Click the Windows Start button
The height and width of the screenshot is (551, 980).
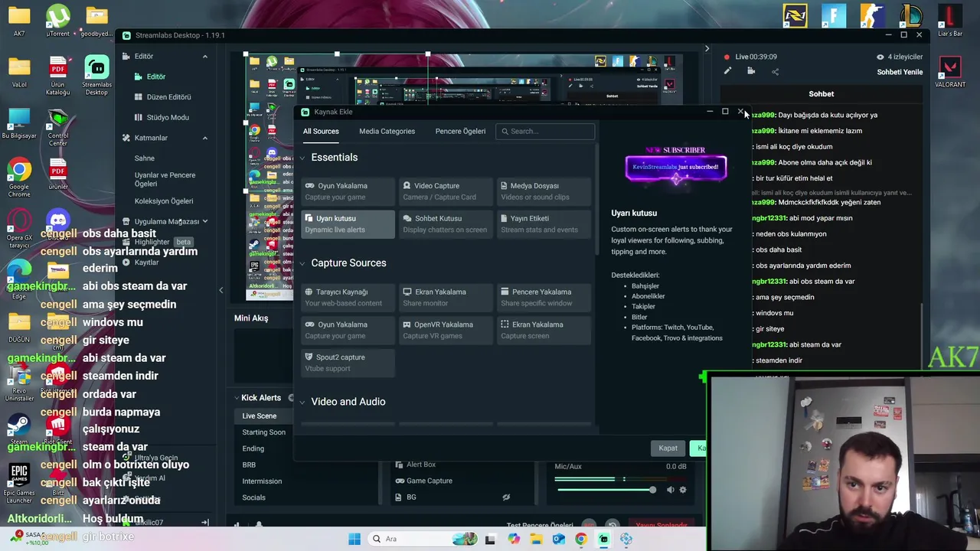pos(354,539)
